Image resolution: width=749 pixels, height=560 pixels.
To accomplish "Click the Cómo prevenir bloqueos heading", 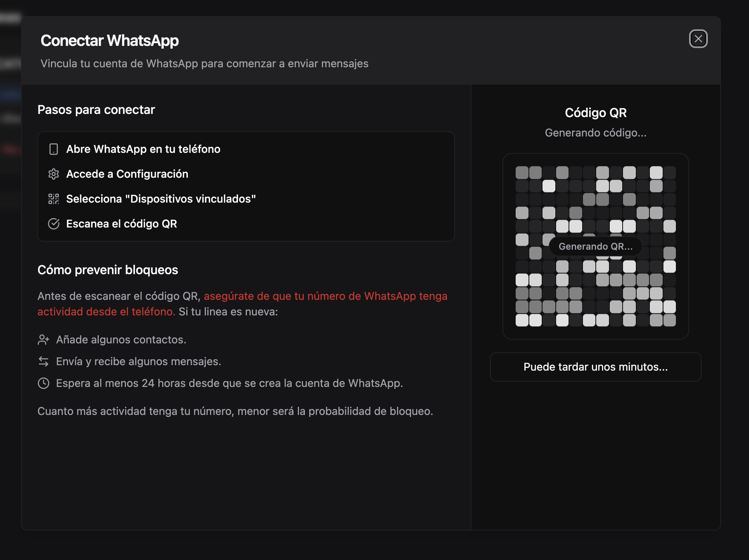I will click(108, 270).
